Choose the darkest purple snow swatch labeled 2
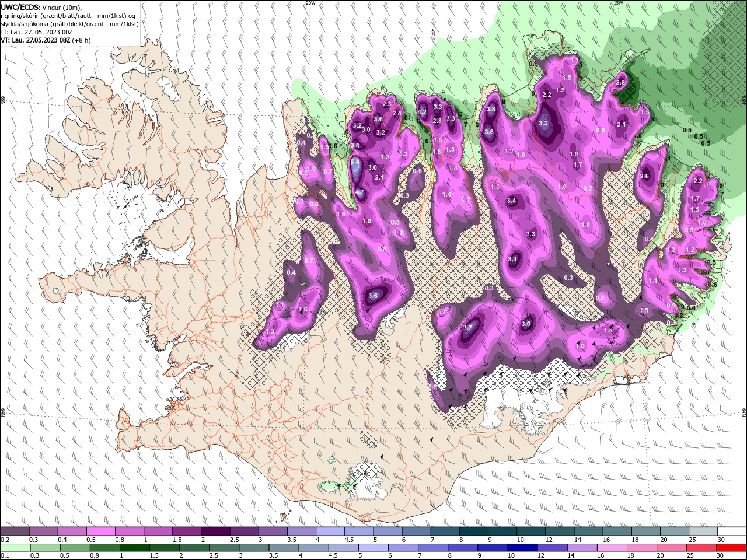This screenshot has height=560, width=747. coord(215,531)
